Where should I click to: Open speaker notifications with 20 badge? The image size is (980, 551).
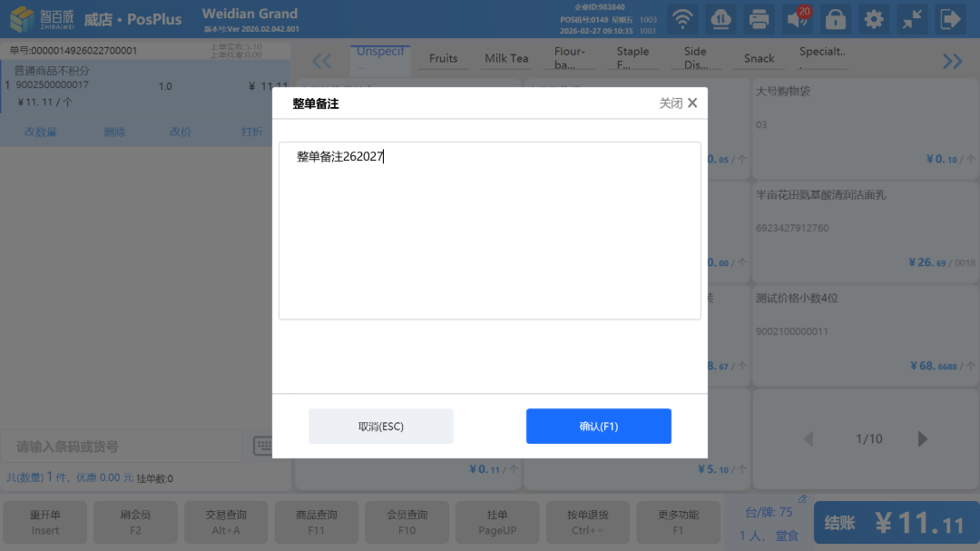(x=798, y=18)
